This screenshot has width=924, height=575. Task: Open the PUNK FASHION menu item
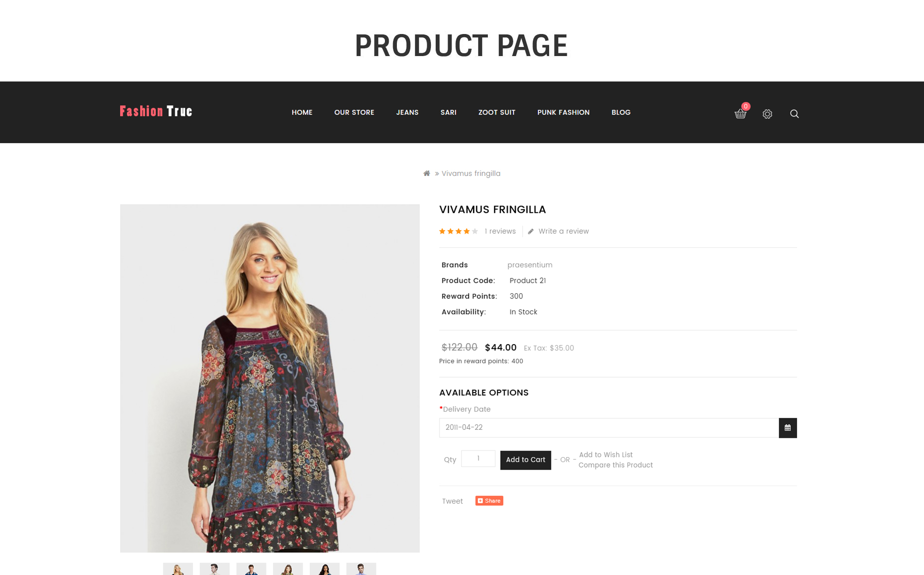(x=563, y=113)
